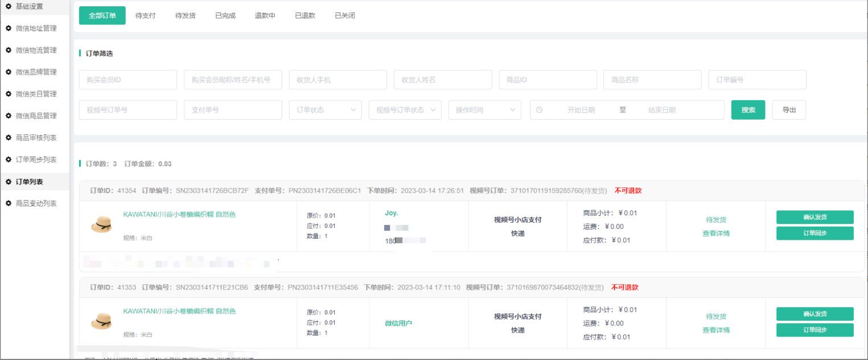868x360 pixels.
Task: Click gear icon beside 商品审核列表
Action: point(9,137)
